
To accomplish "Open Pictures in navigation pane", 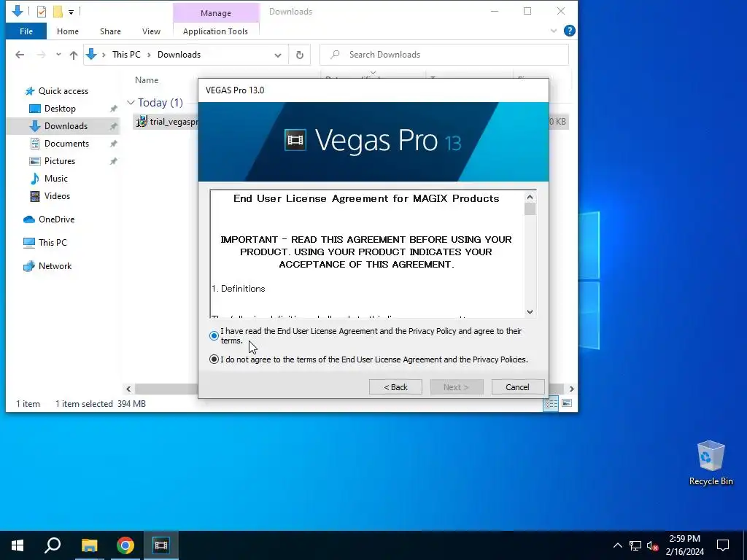I will coord(60,161).
